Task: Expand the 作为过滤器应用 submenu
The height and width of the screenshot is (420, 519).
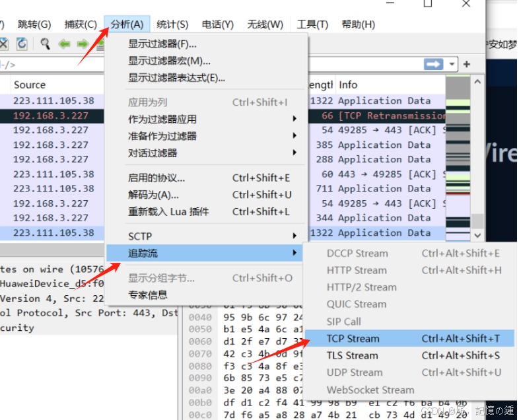Action: tap(206, 119)
